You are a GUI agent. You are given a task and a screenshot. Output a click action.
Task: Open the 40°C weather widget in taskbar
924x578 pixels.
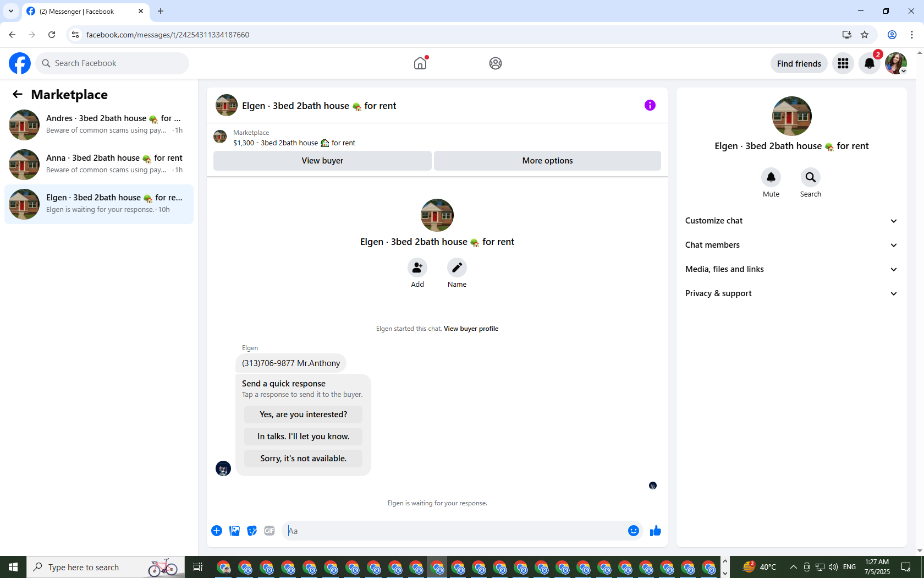(760, 567)
